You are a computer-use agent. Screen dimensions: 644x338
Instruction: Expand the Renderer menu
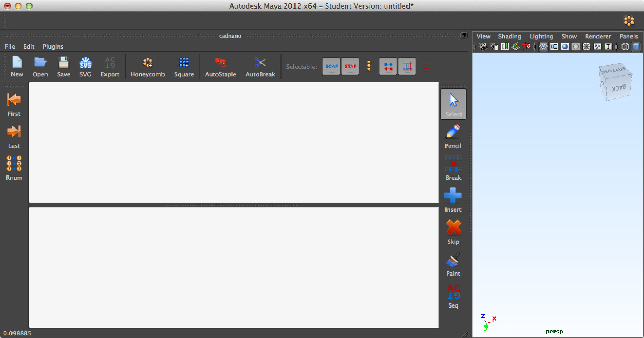[598, 36]
